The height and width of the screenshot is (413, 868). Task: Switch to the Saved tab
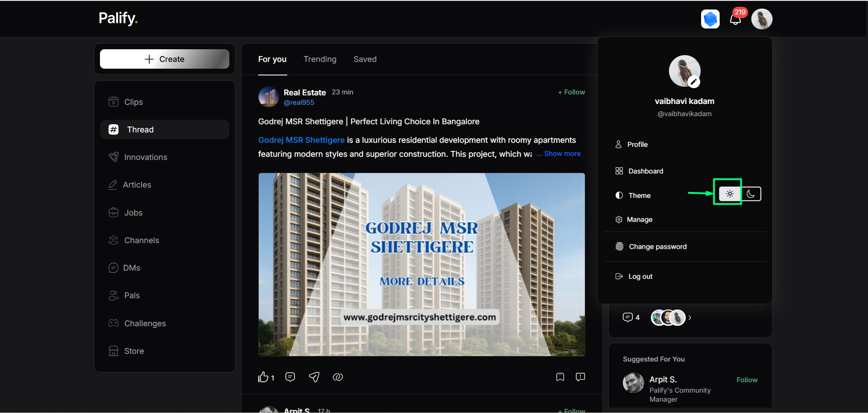[365, 59]
